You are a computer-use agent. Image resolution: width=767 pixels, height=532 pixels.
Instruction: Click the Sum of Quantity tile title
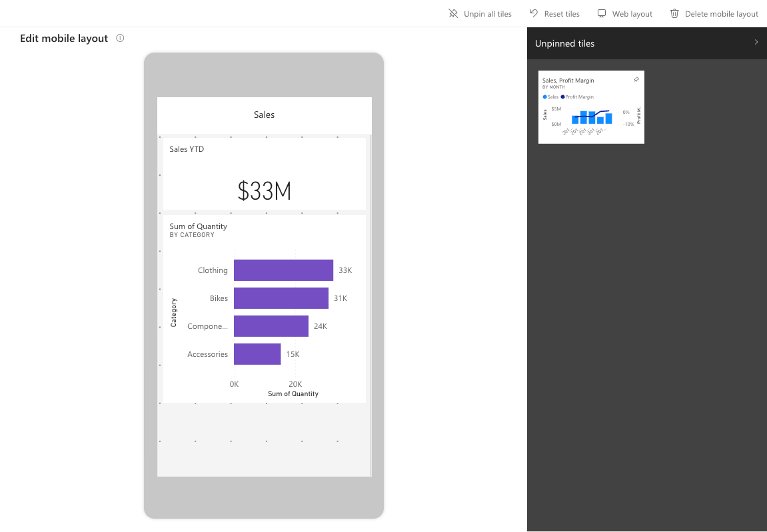click(x=198, y=226)
